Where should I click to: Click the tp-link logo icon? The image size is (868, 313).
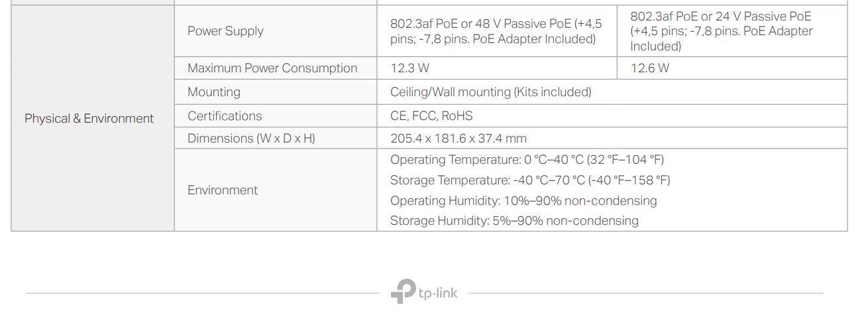(403, 292)
